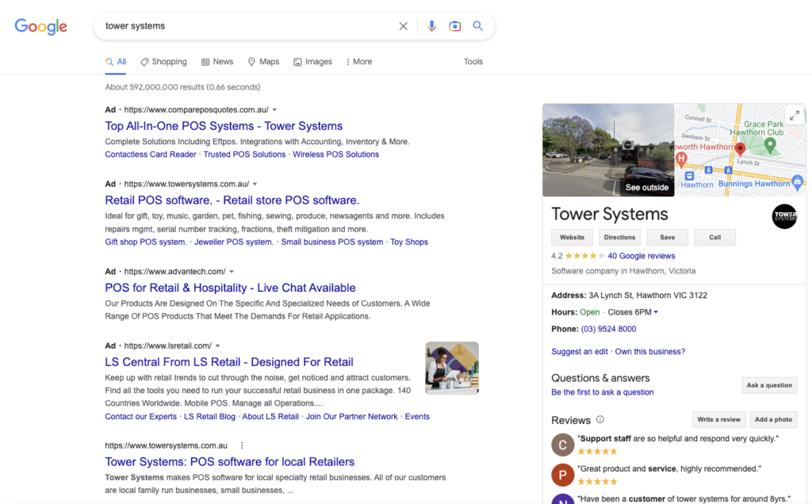Click the phone number (03) 9524 8000

click(608, 329)
